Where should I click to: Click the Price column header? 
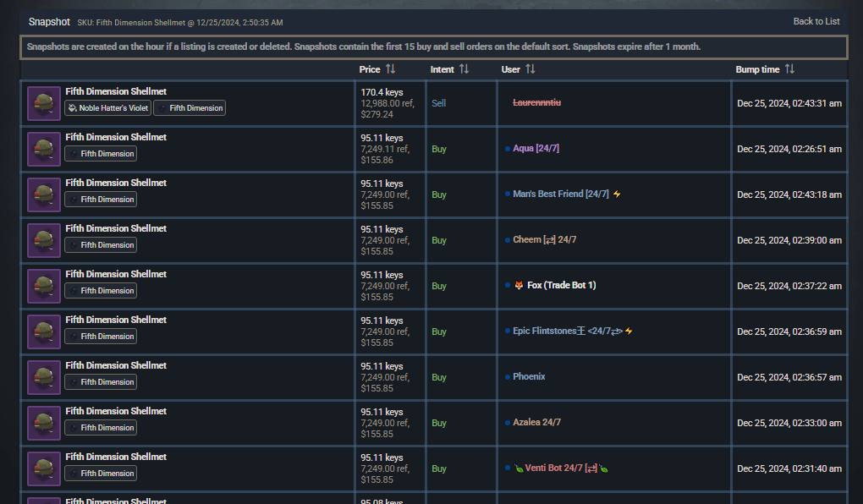370,69
